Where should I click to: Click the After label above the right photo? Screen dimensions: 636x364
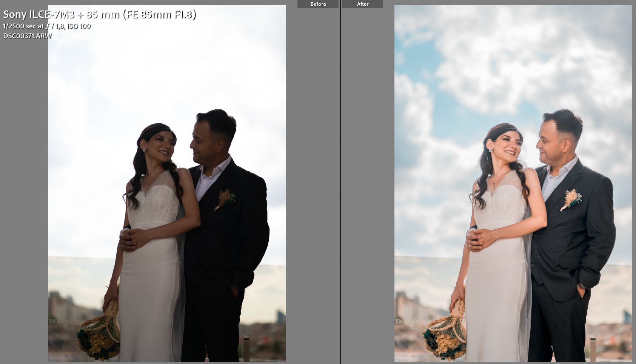click(x=362, y=4)
